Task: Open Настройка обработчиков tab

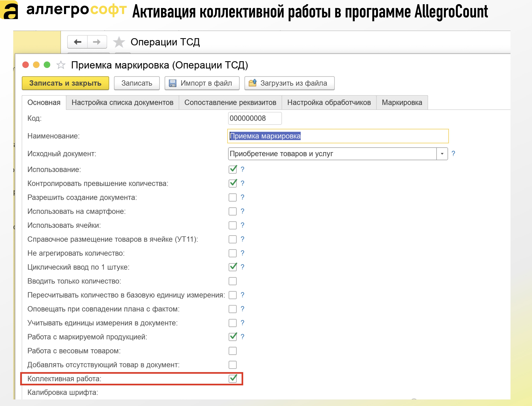Action: [329, 103]
